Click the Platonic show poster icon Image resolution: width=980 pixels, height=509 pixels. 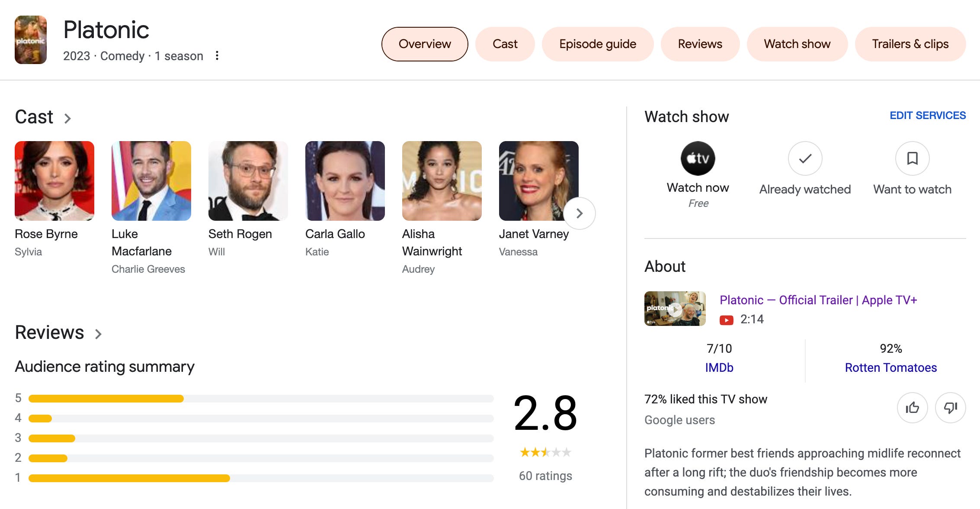(x=31, y=40)
